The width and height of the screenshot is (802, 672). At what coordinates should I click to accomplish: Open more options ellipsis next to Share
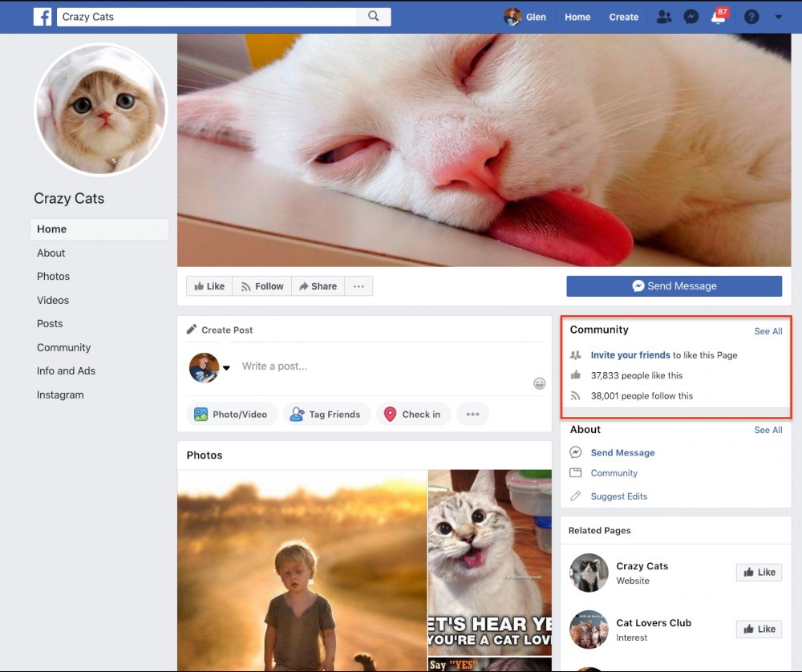coord(358,286)
